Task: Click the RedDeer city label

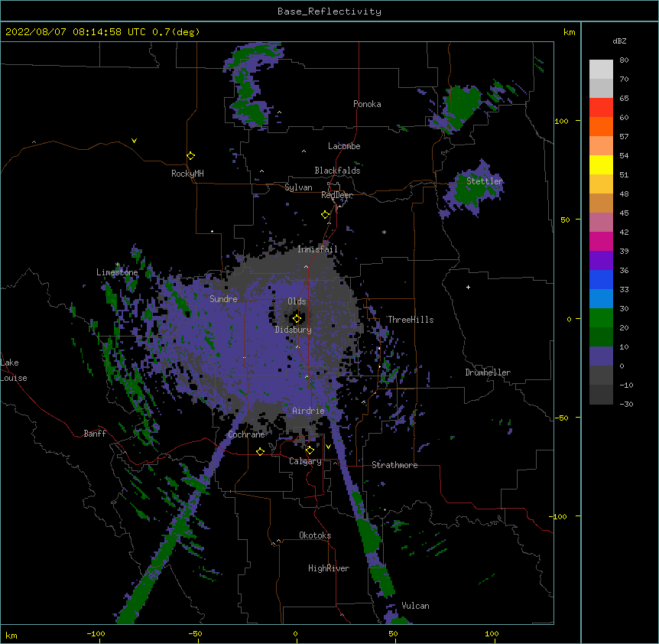Action: click(x=337, y=195)
